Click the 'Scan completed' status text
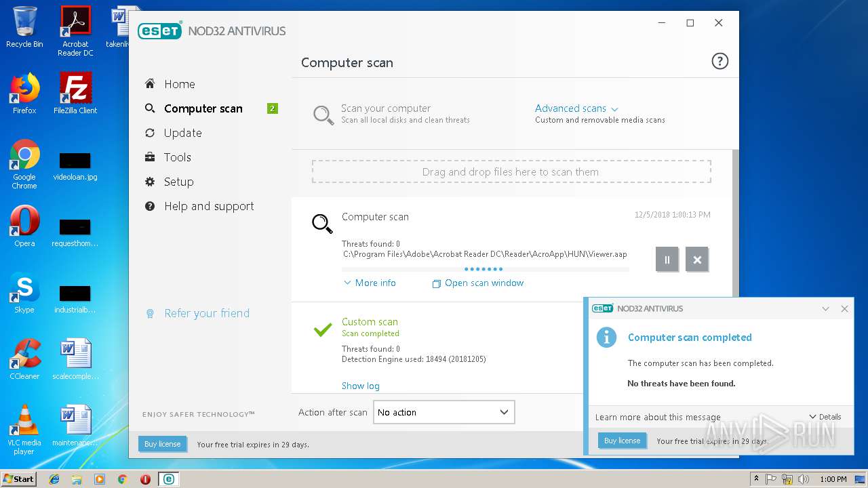This screenshot has width=868, height=488. [370, 333]
